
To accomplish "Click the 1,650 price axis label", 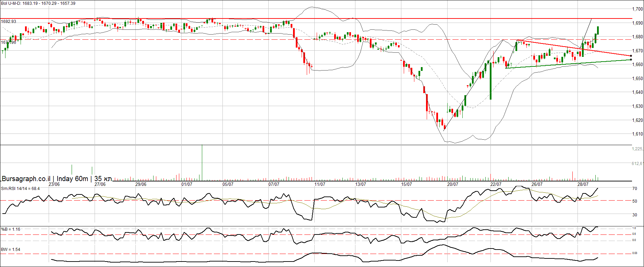I will (x=637, y=79).
